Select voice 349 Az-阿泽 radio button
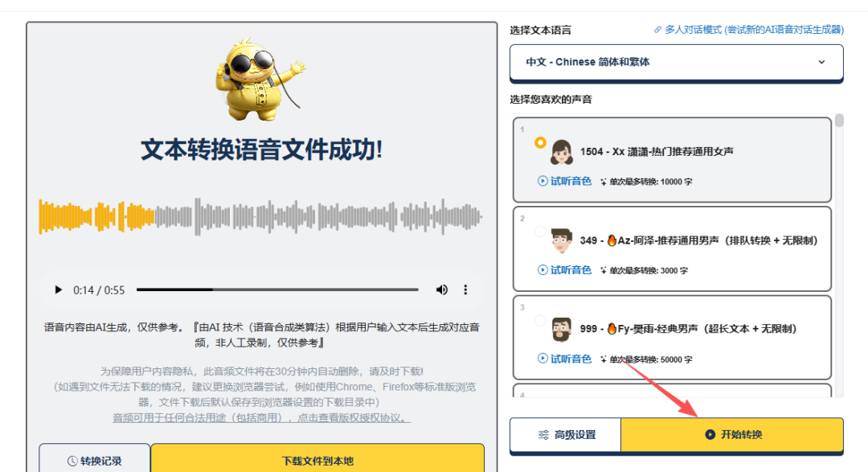The height and width of the screenshot is (472, 868). 540,232
